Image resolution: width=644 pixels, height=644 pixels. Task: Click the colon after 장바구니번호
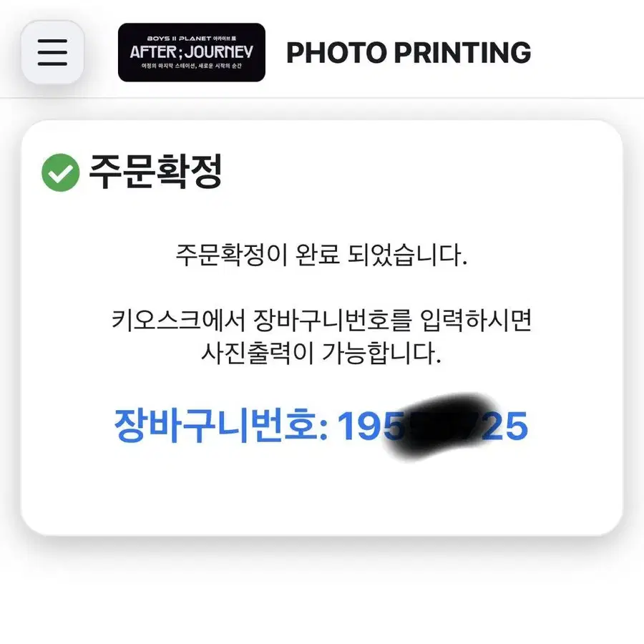pyautogui.click(x=323, y=430)
